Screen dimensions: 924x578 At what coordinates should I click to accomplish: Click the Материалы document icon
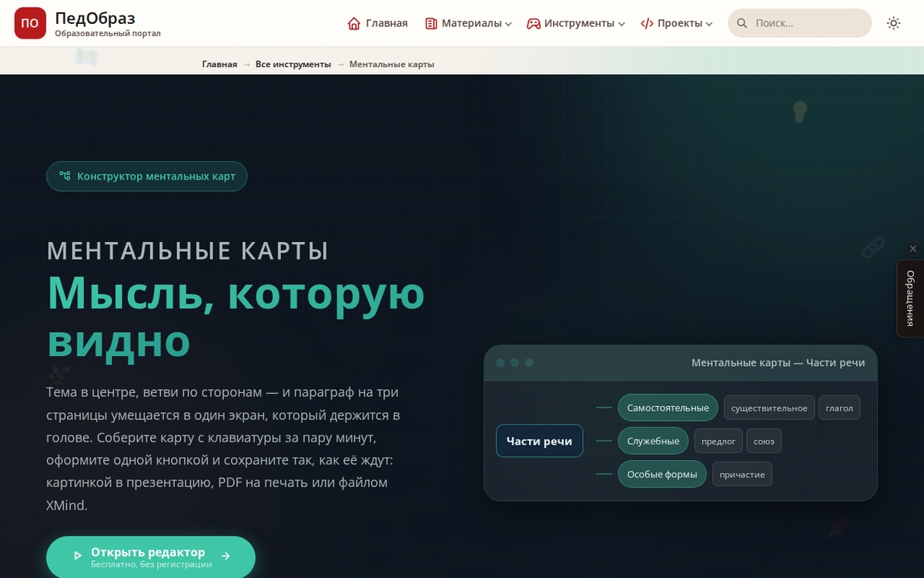[x=431, y=23]
